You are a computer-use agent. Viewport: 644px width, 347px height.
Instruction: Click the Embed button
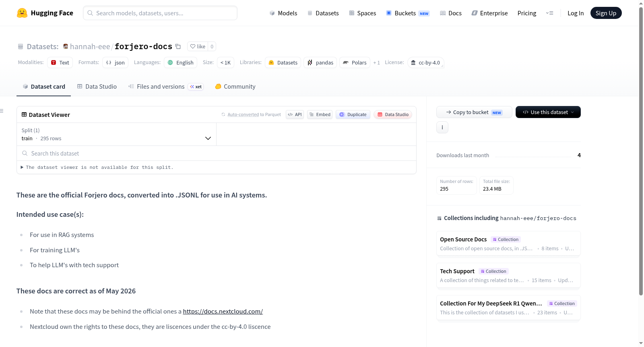click(320, 114)
